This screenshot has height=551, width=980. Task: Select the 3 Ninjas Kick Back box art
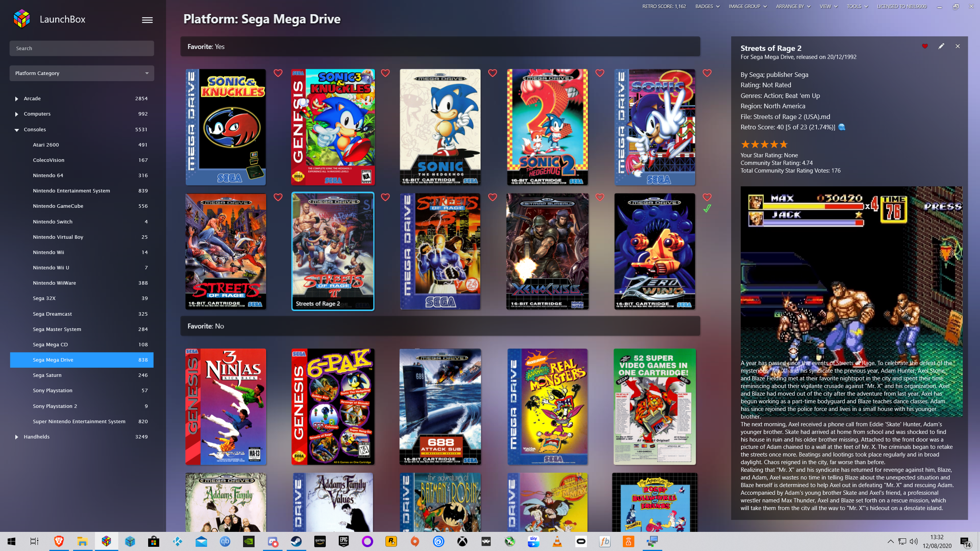pyautogui.click(x=225, y=406)
